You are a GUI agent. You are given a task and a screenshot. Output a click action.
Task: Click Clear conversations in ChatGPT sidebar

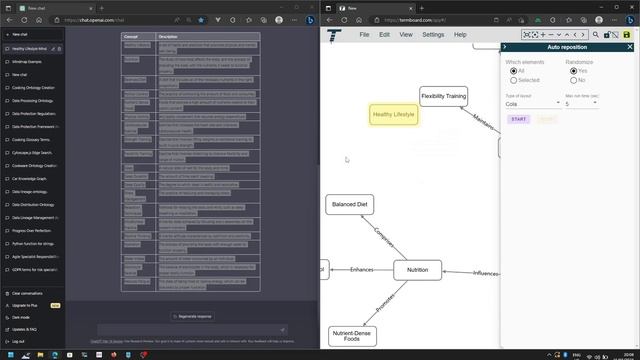33,293
